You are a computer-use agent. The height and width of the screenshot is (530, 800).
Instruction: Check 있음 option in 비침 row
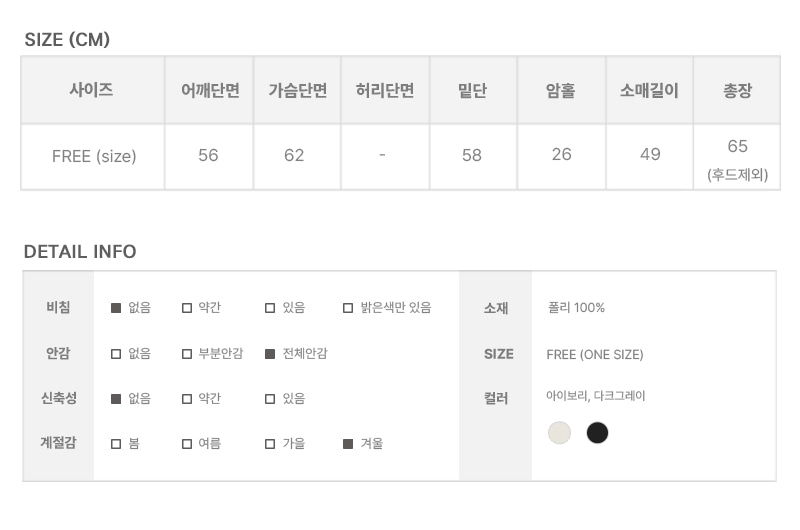(270, 308)
